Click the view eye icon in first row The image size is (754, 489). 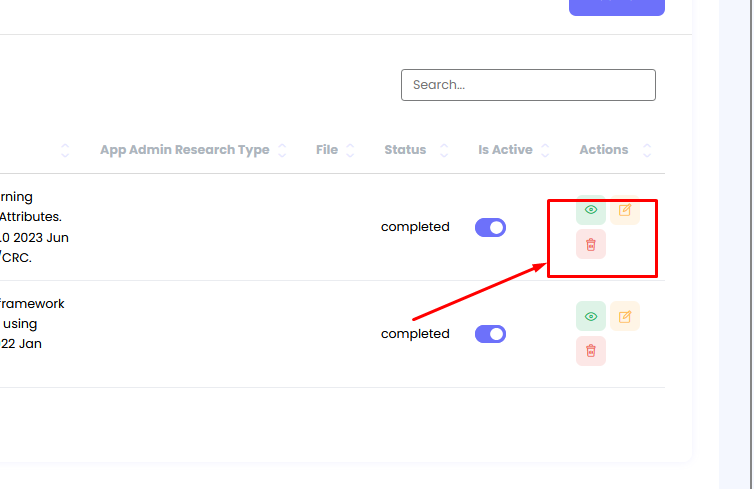point(591,210)
